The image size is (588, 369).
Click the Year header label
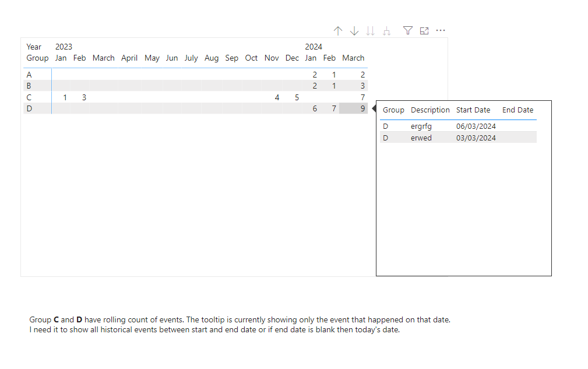click(x=34, y=47)
